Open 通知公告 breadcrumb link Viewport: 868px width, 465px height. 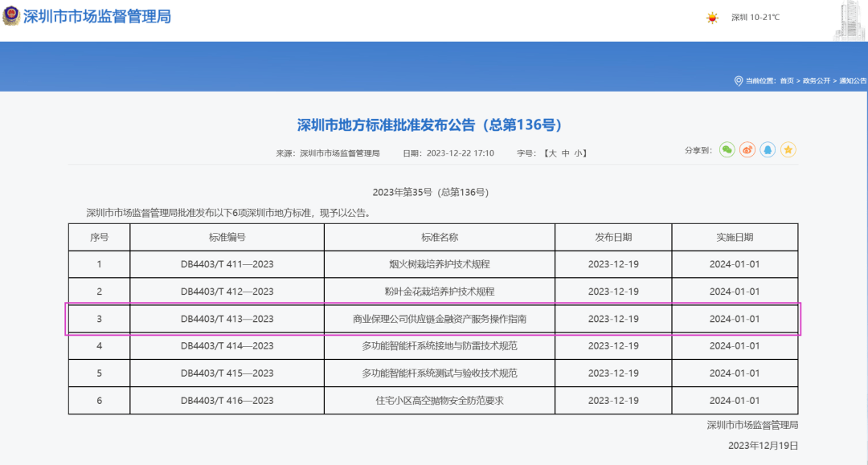click(853, 81)
